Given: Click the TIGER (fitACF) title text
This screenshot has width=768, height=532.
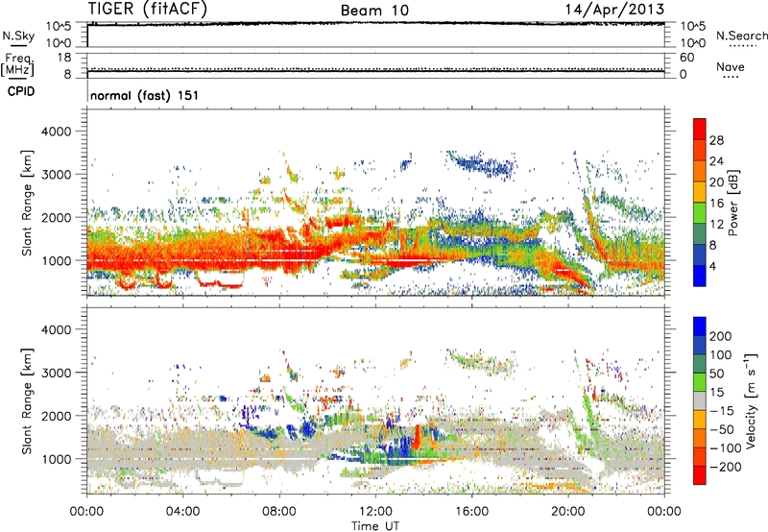Looking at the screenshot, I should pos(148,10).
